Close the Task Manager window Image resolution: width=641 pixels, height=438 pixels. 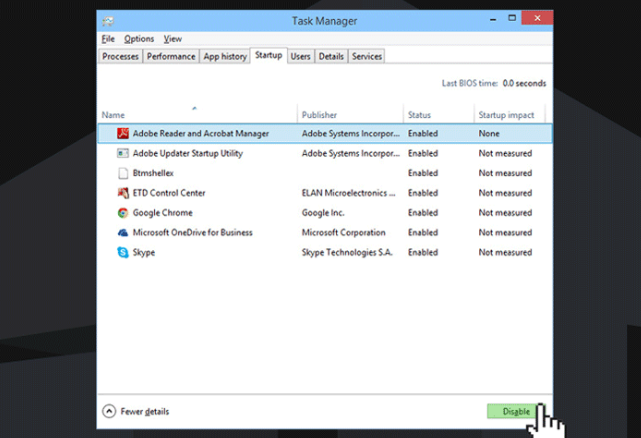[537, 18]
